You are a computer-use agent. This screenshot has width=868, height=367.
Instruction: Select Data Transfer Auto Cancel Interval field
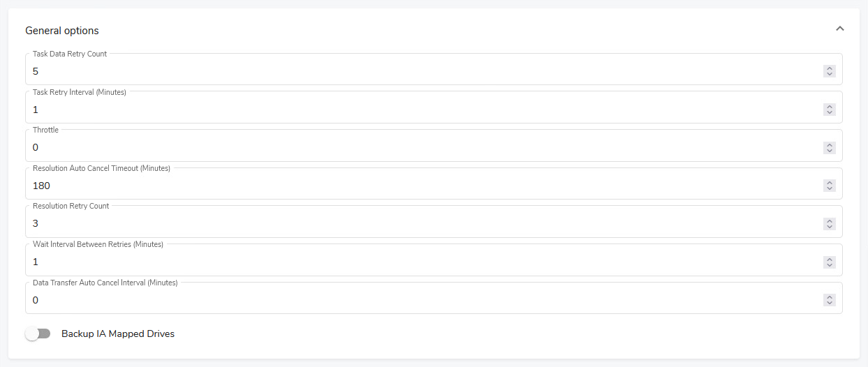point(419,300)
